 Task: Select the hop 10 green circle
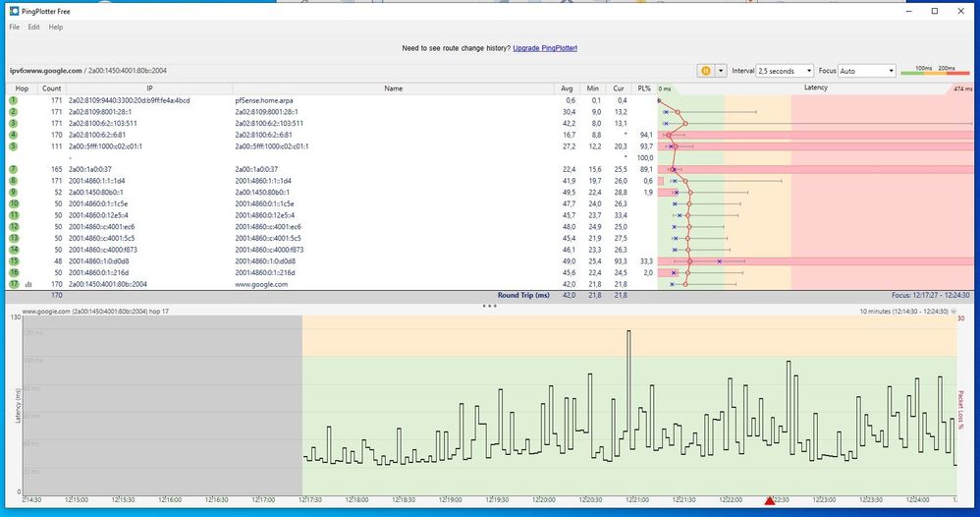point(13,204)
